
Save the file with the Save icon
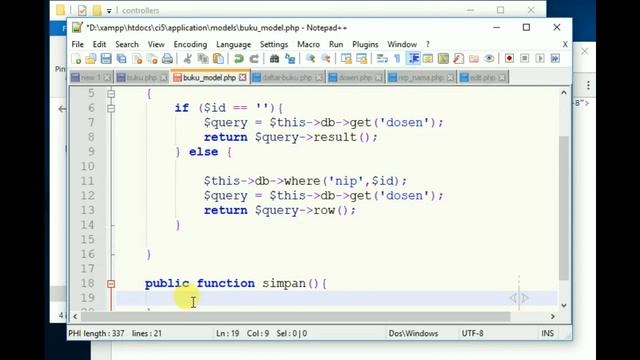coord(106,59)
